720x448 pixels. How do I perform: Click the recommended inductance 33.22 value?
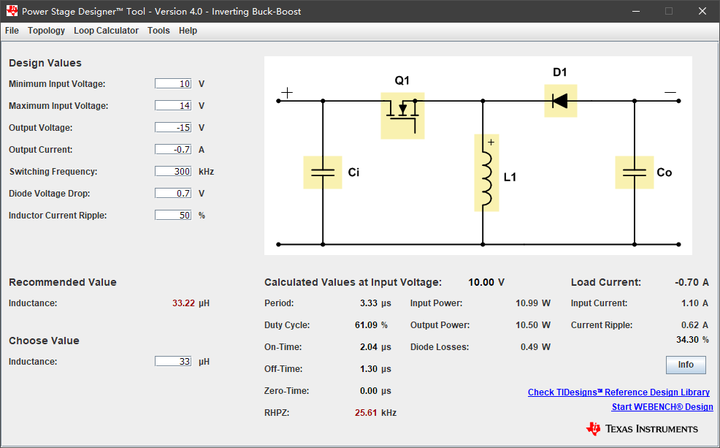coord(184,303)
